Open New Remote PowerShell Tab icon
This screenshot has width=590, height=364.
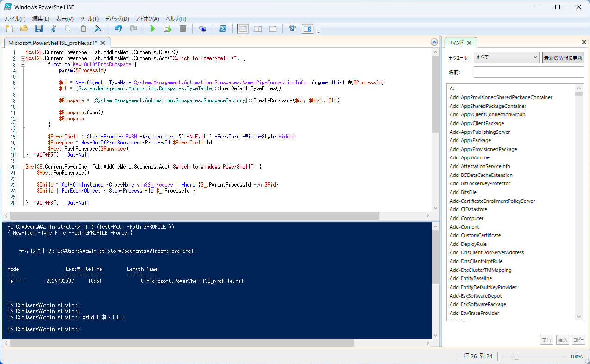tap(202, 29)
